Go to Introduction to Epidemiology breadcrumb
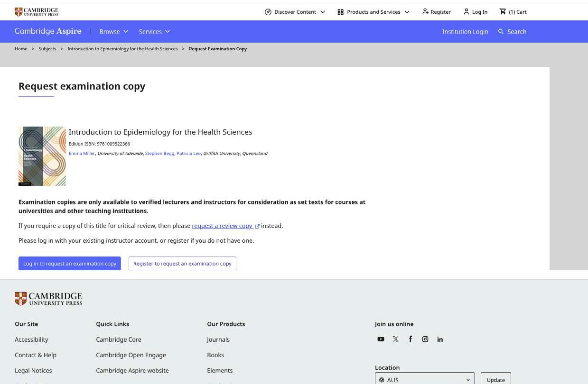 (x=122, y=49)
